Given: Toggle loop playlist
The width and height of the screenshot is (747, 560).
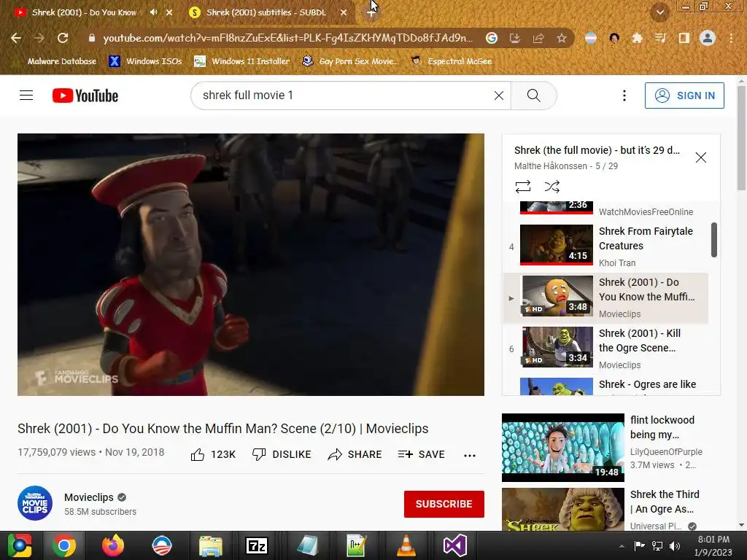Looking at the screenshot, I should (x=522, y=186).
